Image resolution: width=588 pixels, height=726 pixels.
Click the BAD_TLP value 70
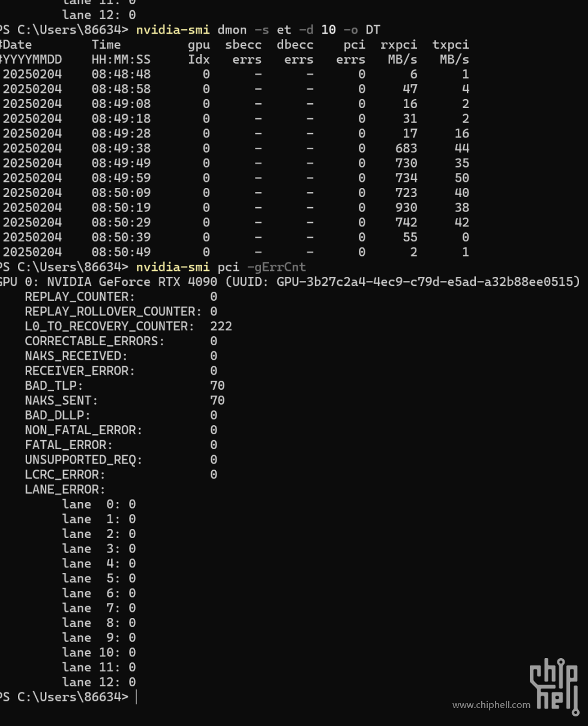tap(217, 386)
